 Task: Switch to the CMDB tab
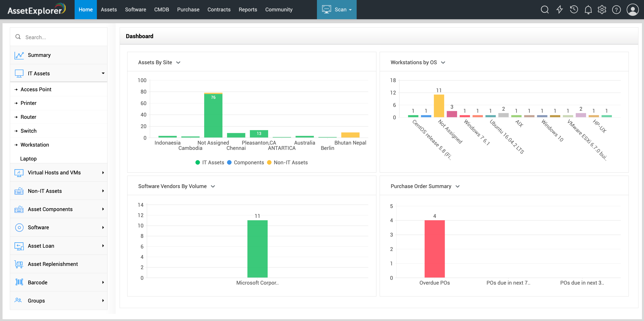click(161, 10)
